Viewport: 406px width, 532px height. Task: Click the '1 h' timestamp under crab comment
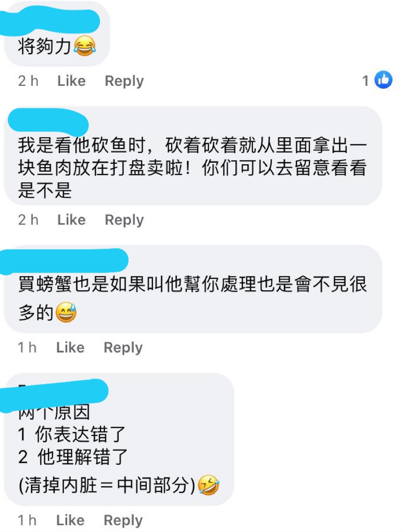(27, 347)
